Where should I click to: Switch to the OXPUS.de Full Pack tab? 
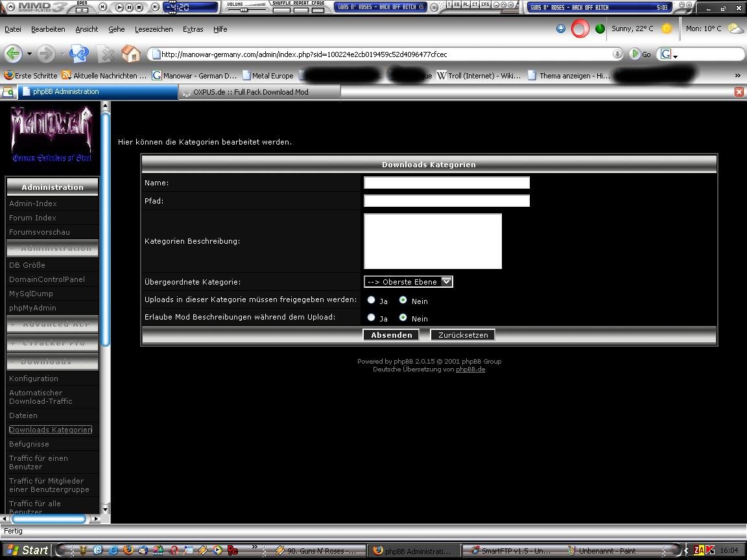pyautogui.click(x=252, y=92)
